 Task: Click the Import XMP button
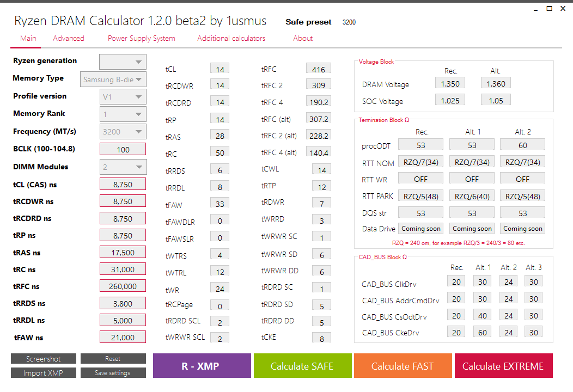pyautogui.click(x=44, y=372)
